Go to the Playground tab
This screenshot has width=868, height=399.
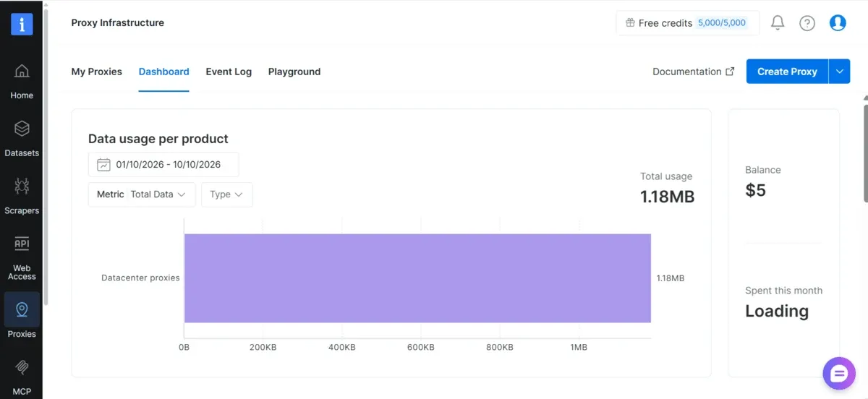(294, 72)
